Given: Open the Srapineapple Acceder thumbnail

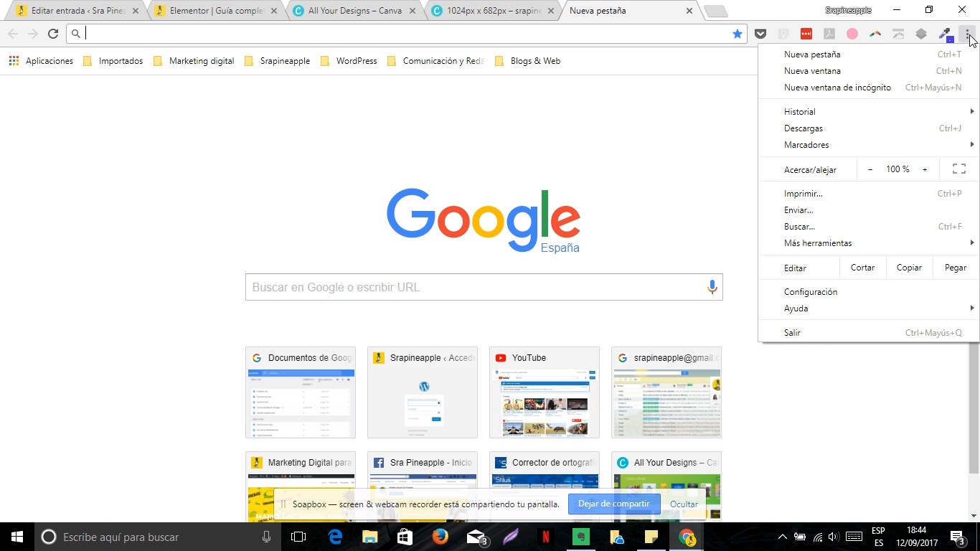Looking at the screenshot, I should click(x=423, y=392).
